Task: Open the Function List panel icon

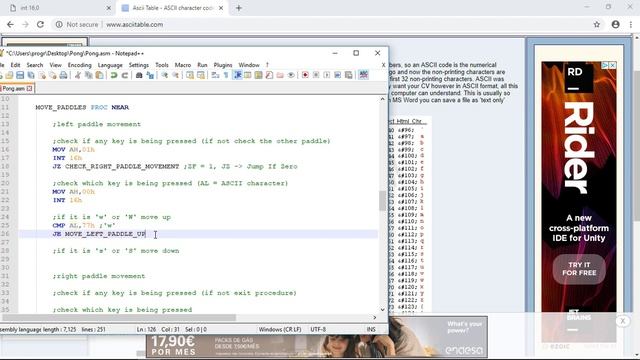Action: (269, 75)
